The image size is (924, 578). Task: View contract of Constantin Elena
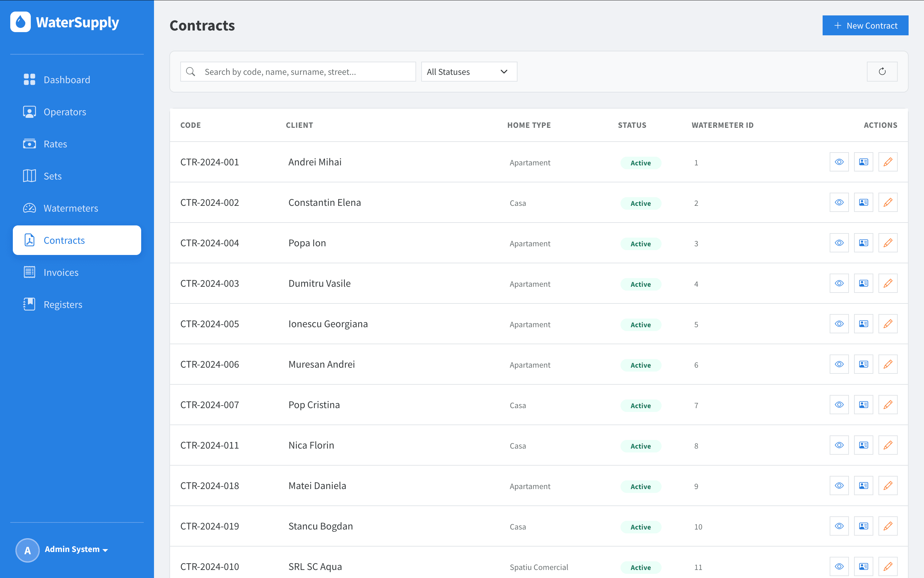pos(839,203)
